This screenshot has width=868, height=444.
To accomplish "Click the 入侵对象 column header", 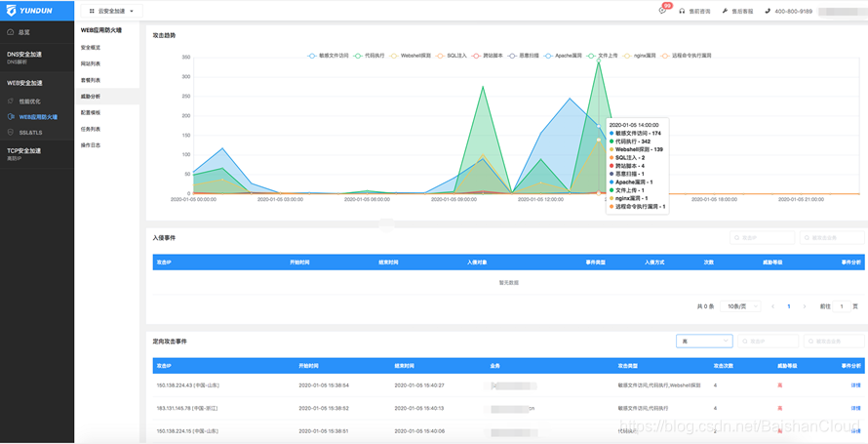I will (477, 262).
